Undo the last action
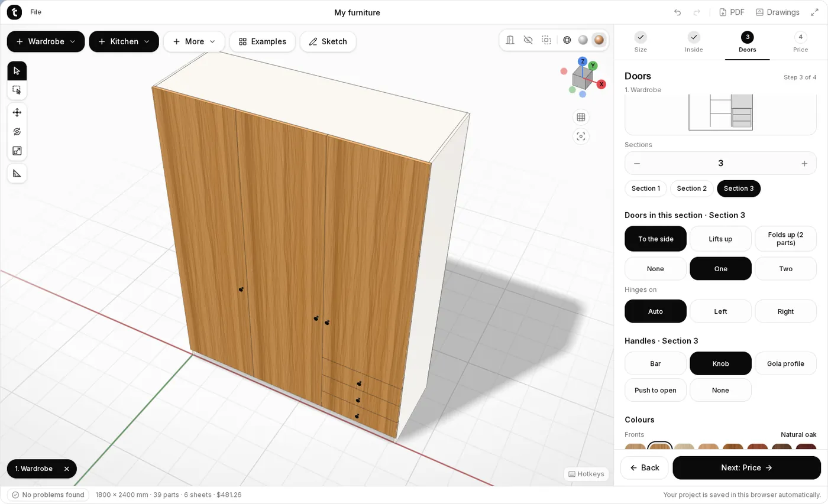 click(x=677, y=12)
